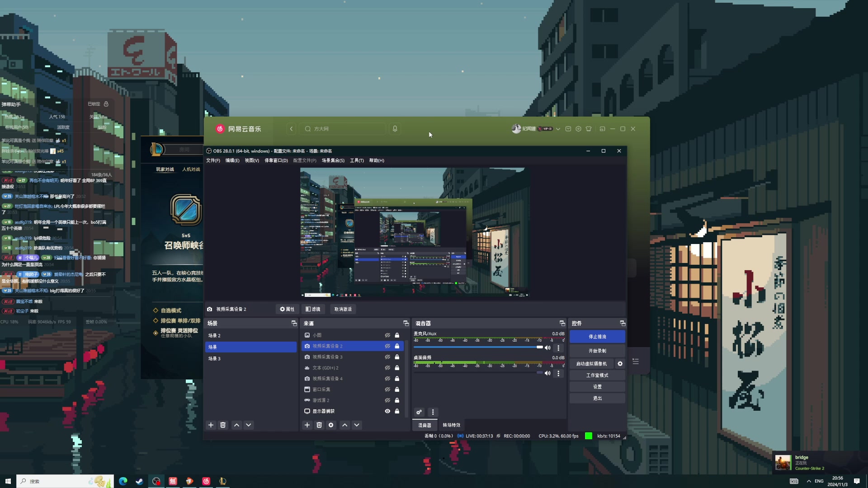868x488 pixels.
Task: Click 退出 to exit OBS
Action: coord(597,398)
